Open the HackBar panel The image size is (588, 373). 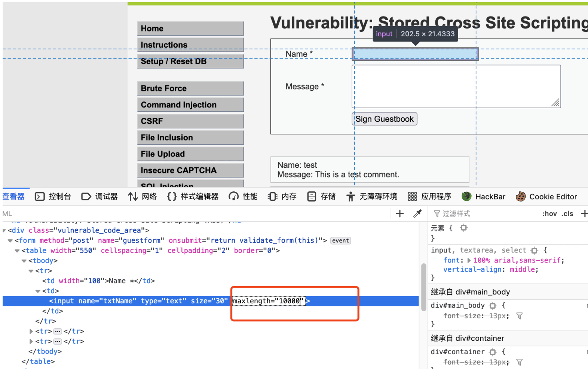point(483,197)
